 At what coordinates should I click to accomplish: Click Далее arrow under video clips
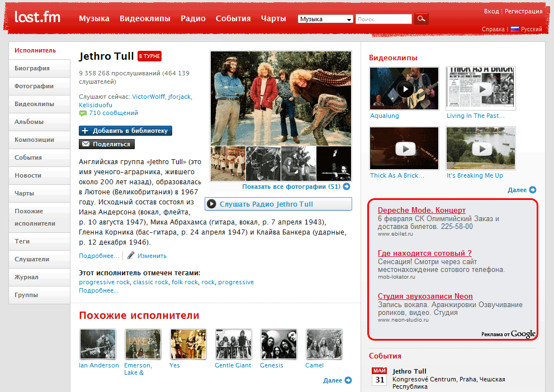[x=532, y=190]
